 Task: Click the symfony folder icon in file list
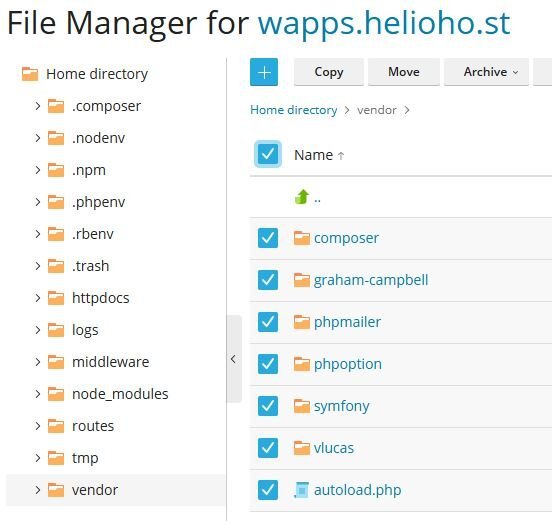[x=302, y=406]
